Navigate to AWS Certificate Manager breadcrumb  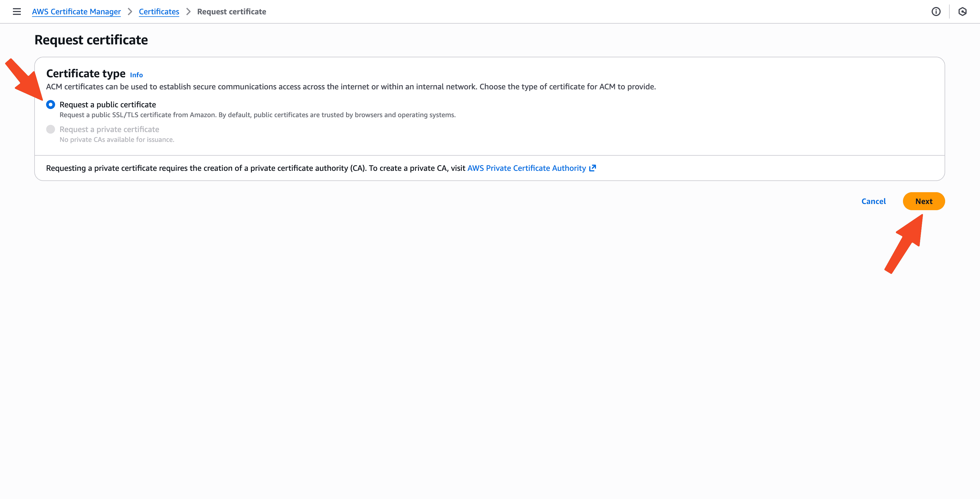click(76, 12)
